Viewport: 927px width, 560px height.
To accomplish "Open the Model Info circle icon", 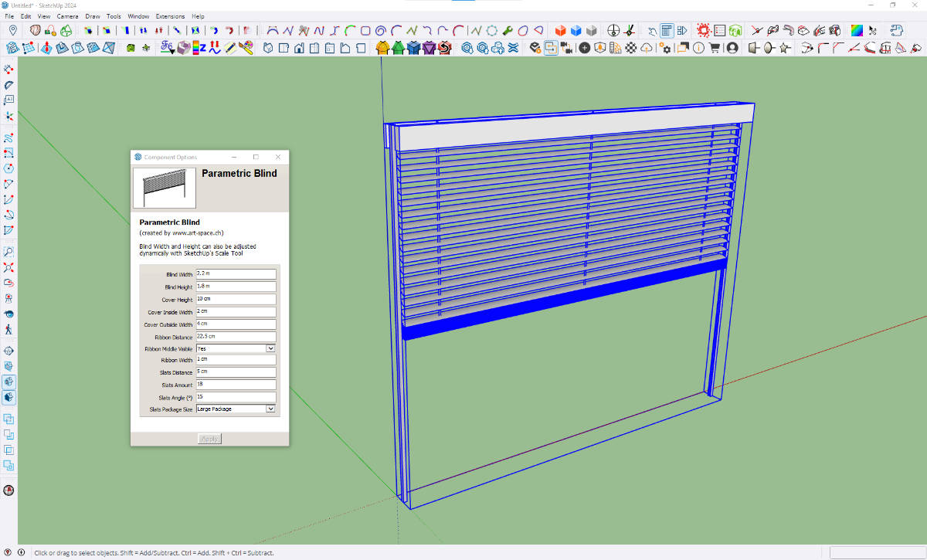I will coord(698,48).
